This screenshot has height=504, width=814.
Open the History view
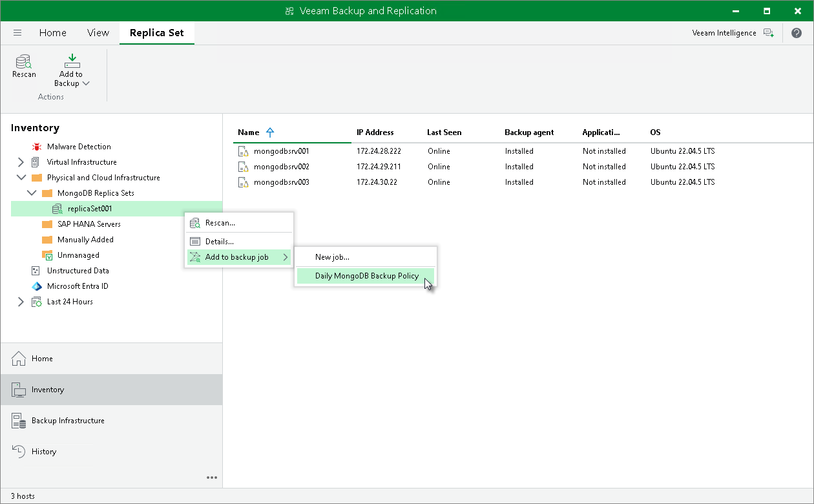[111, 452]
